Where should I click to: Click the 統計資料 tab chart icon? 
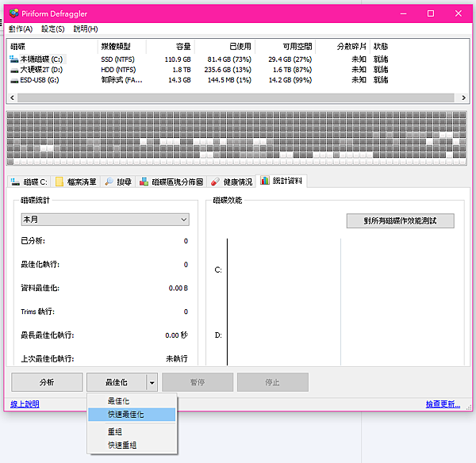click(265, 181)
